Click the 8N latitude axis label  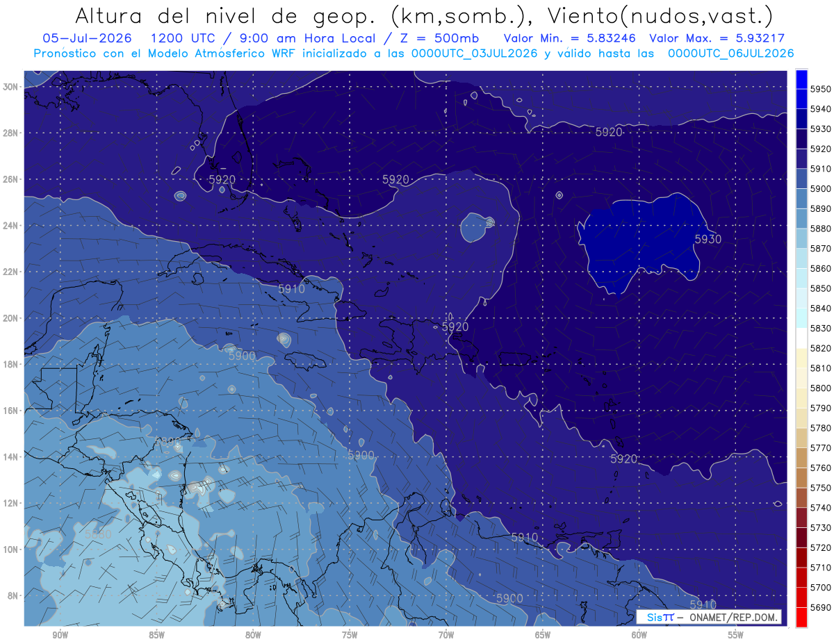pos(13,595)
